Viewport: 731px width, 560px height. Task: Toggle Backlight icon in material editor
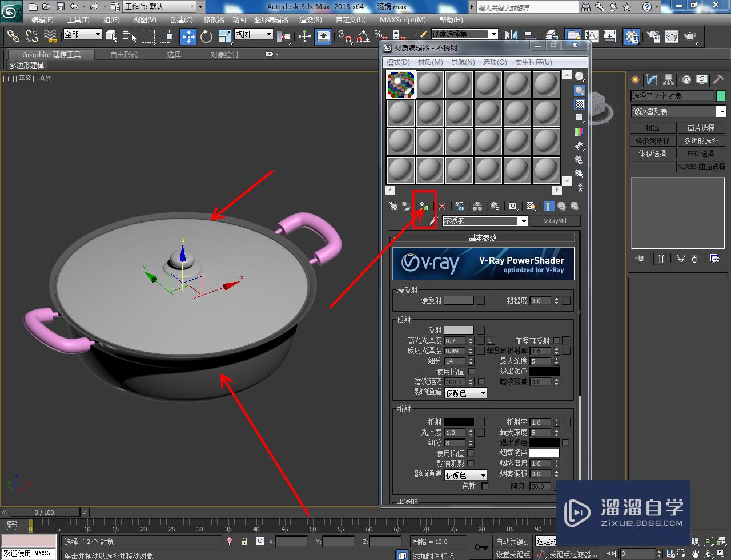[580, 90]
